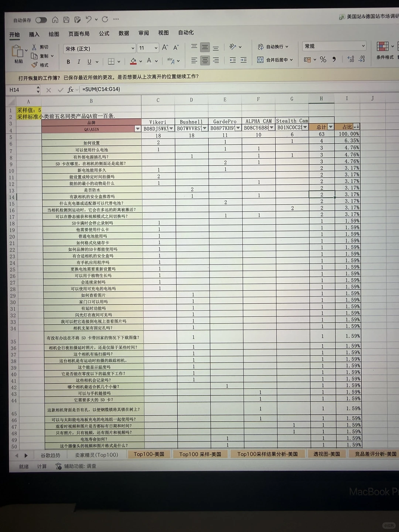
Task: Open the font color dropdown arrow
Action: [156, 61]
